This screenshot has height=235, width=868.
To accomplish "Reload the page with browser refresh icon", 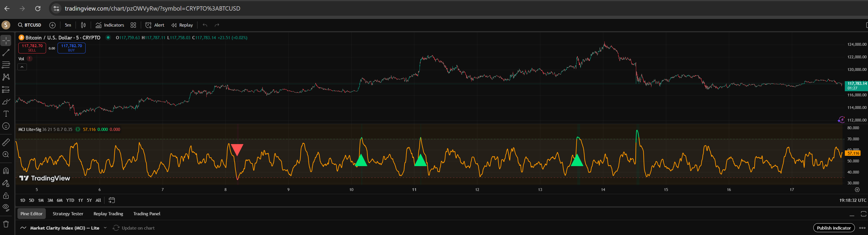I will coord(38,8).
